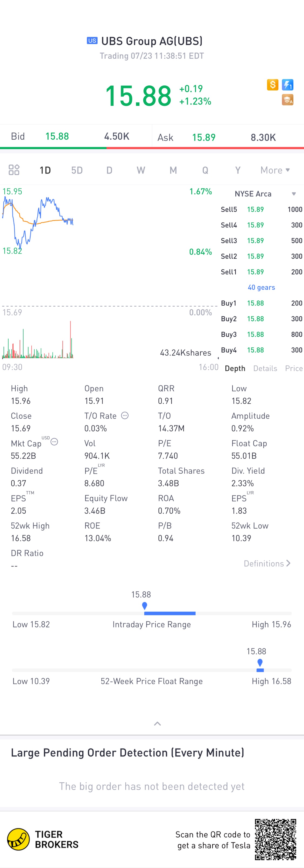The width and height of the screenshot is (304, 868).
Task: Switch to the M monthly chart tab
Action: [x=173, y=170]
